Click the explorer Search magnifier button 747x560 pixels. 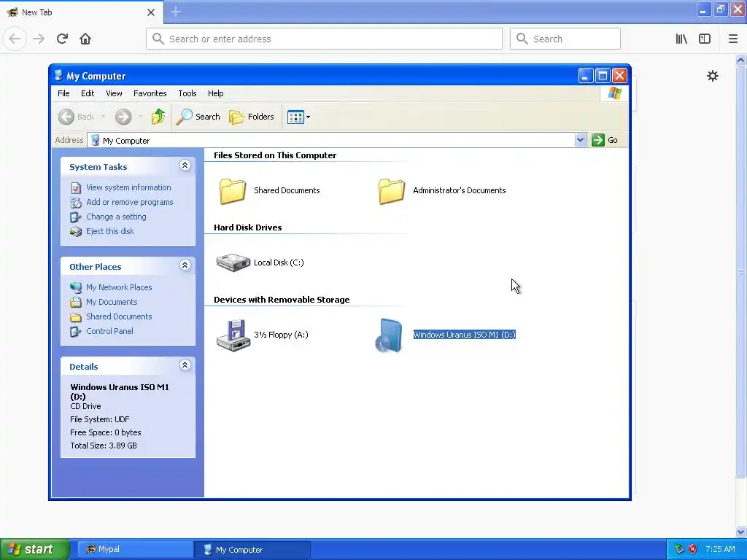pyautogui.click(x=198, y=117)
